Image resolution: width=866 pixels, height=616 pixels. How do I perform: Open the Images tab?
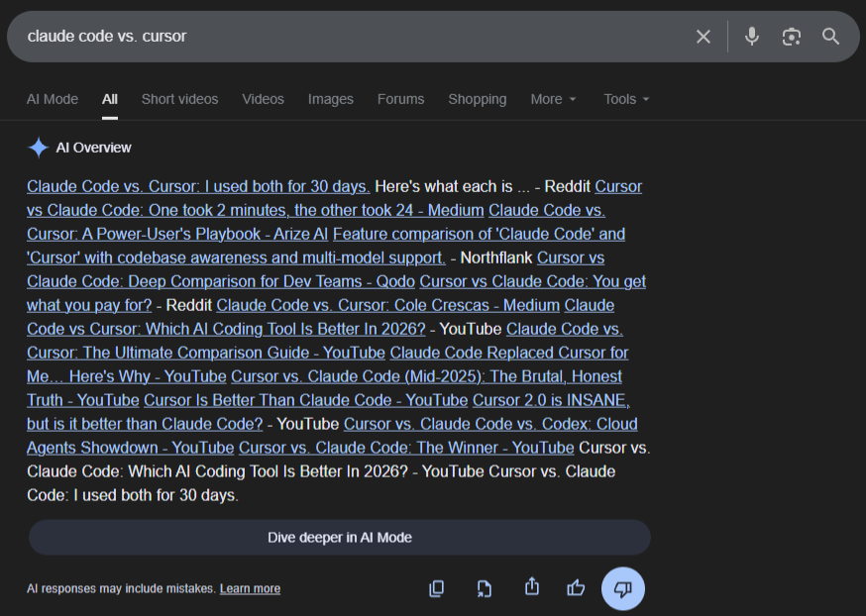(330, 99)
